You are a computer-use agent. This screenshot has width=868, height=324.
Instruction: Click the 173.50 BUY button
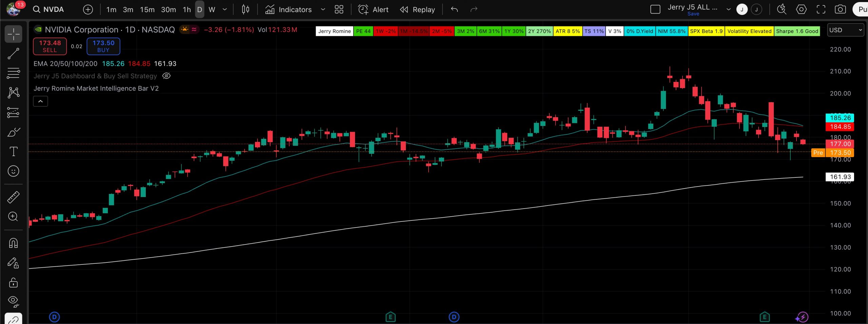(103, 46)
